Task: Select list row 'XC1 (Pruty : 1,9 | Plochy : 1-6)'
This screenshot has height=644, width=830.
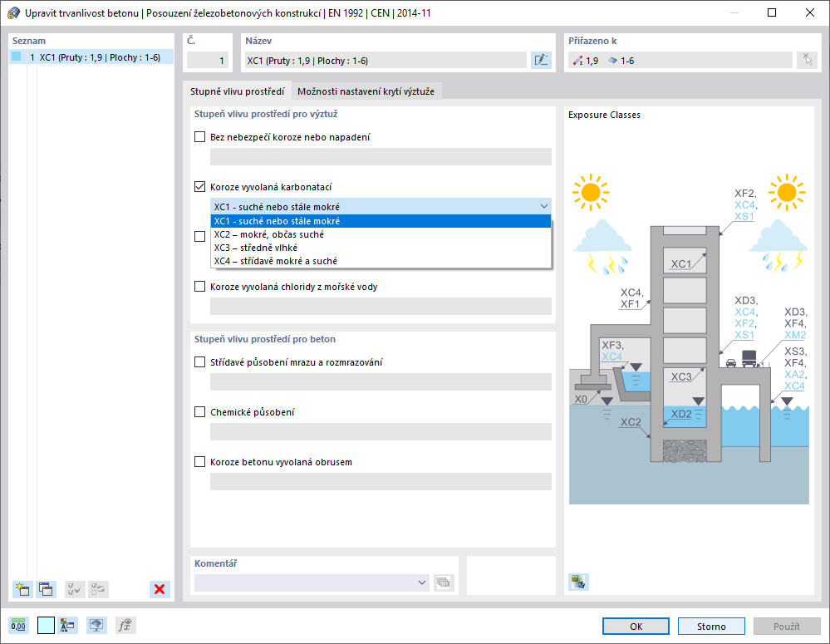Action: coord(91,57)
